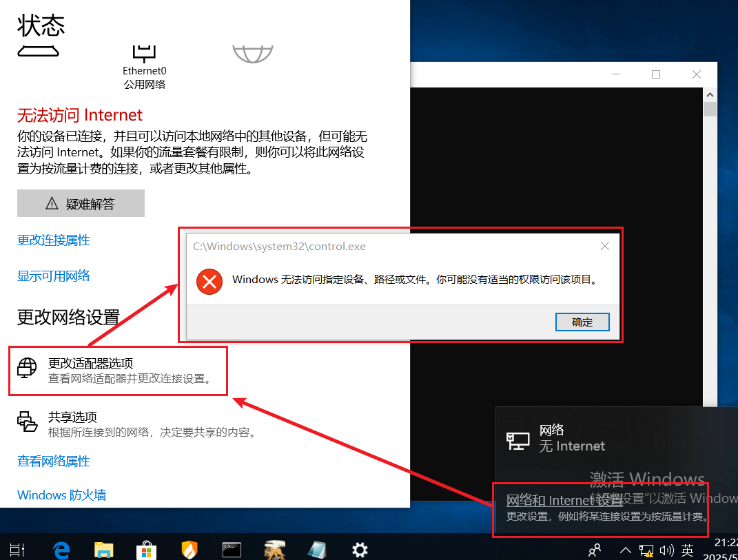738x560 pixels.
Task: Click the scroll up arrow in console window
Action: [x=710, y=94]
